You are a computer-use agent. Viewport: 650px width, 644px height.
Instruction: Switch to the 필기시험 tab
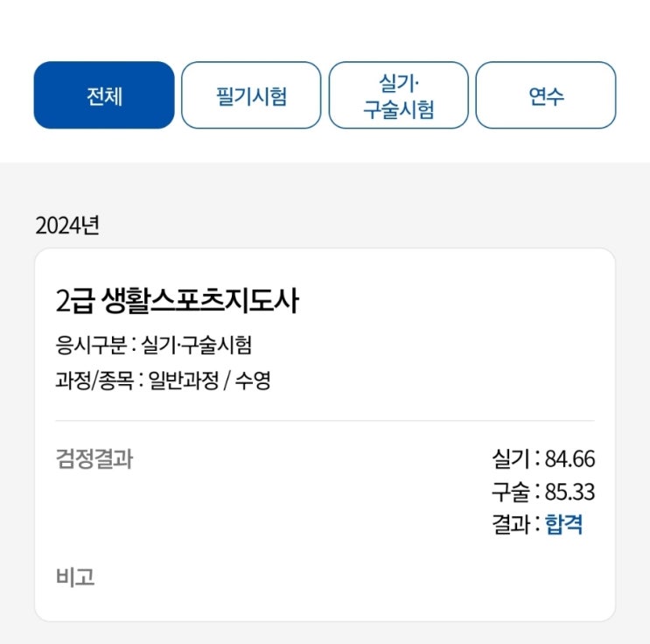tap(251, 95)
